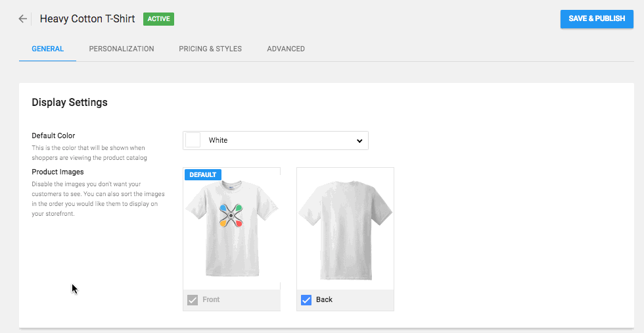
Task: Click the ACTIVE status badge
Action: tap(158, 19)
